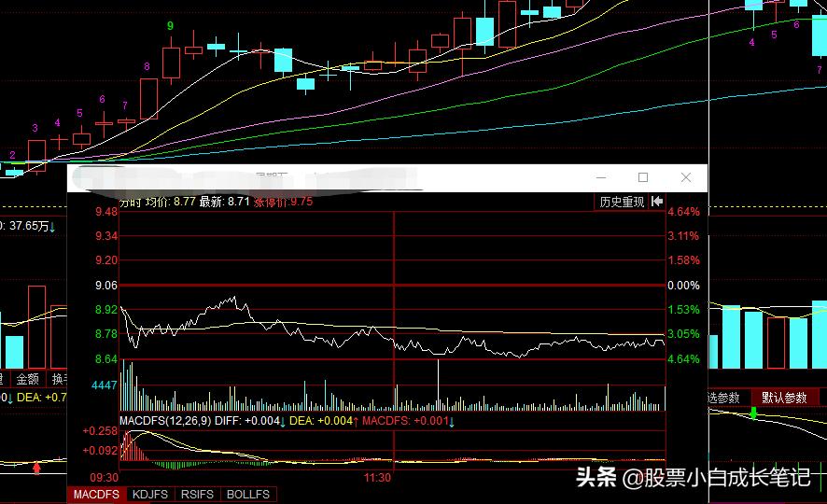Click the 09:30 time axis label
Image resolution: width=827 pixels, height=504 pixels.
[104, 478]
